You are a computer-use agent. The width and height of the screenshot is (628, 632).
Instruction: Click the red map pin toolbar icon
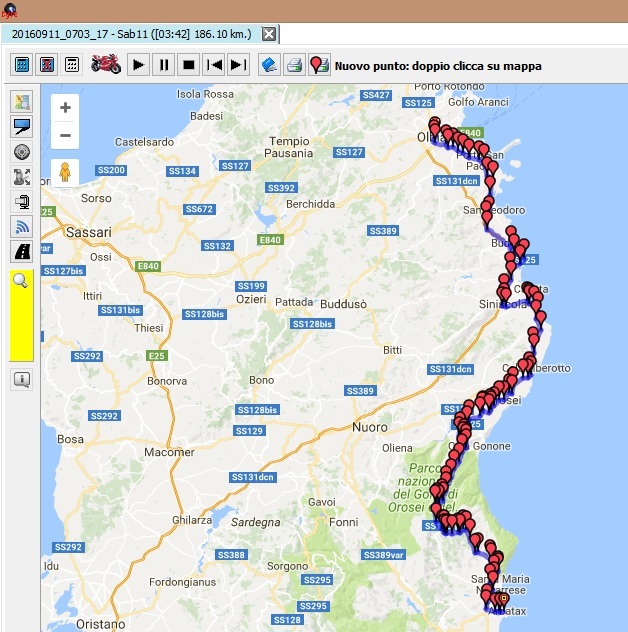pos(319,65)
